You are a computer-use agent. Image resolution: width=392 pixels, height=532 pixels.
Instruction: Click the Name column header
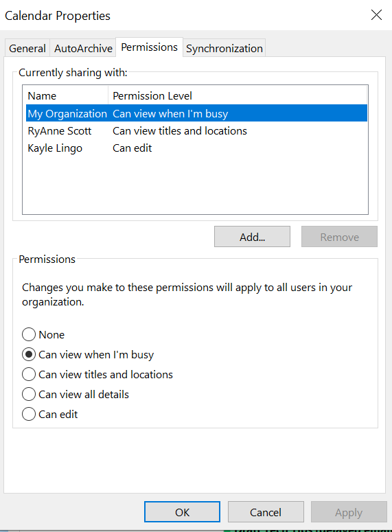[x=65, y=95]
